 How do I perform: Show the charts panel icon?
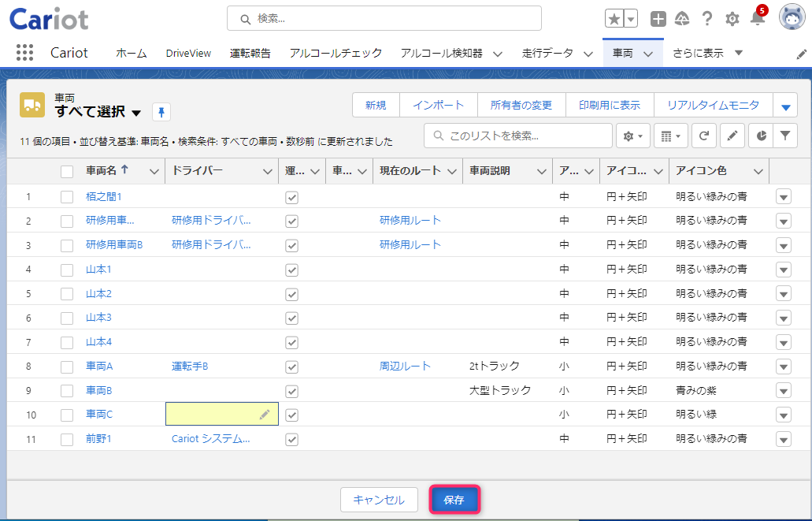coord(761,136)
